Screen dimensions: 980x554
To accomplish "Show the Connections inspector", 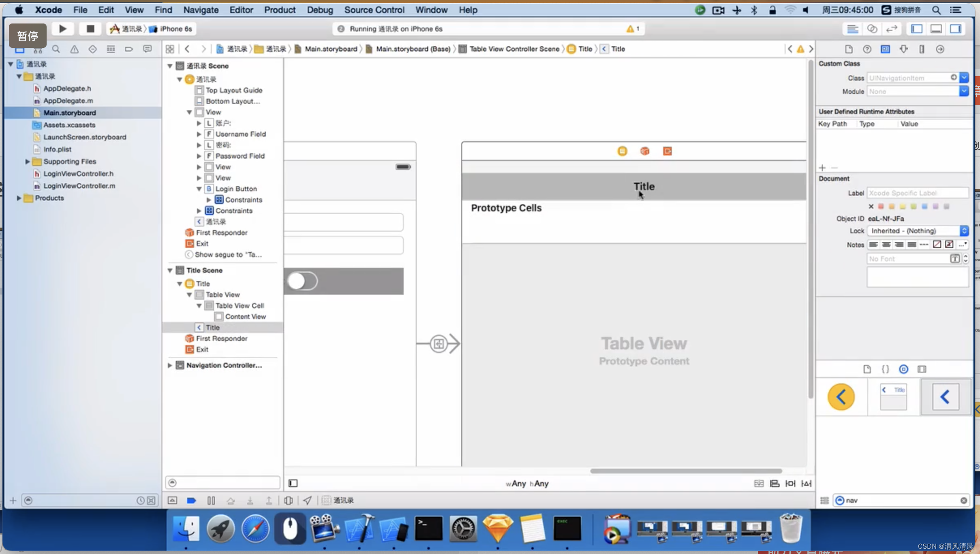I will [x=940, y=49].
